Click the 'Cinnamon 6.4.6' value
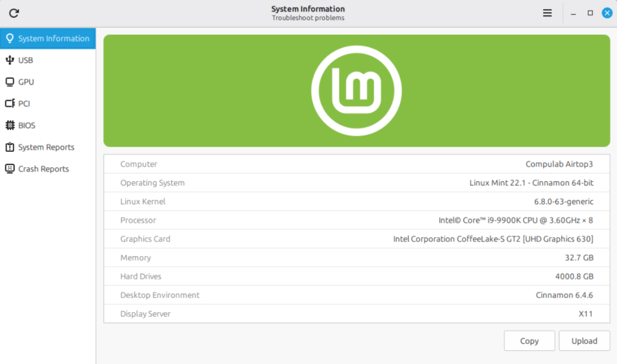The height and width of the screenshot is (364, 617). click(x=564, y=295)
